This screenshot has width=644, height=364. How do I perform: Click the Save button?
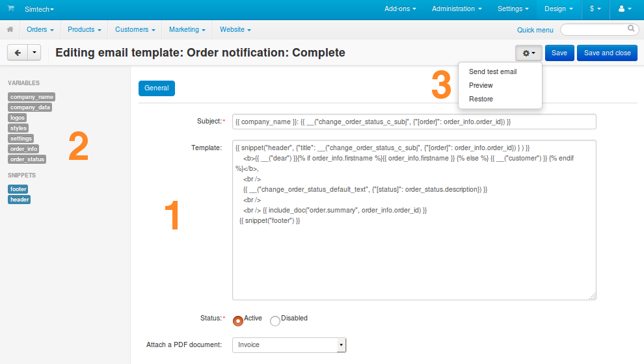tap(559, 53)
